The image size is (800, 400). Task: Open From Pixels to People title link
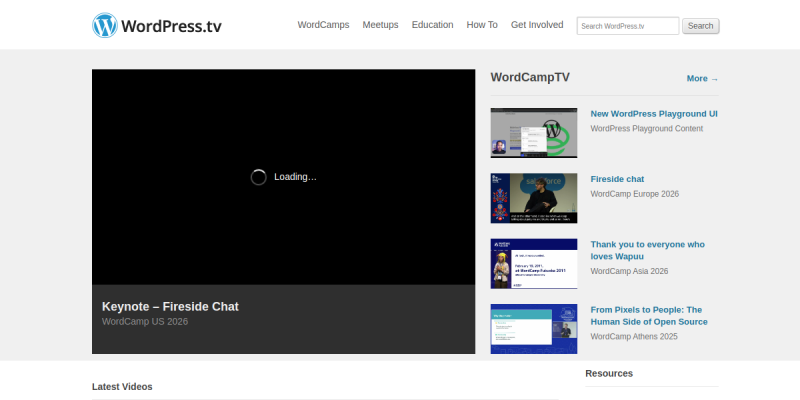[649, 316]
